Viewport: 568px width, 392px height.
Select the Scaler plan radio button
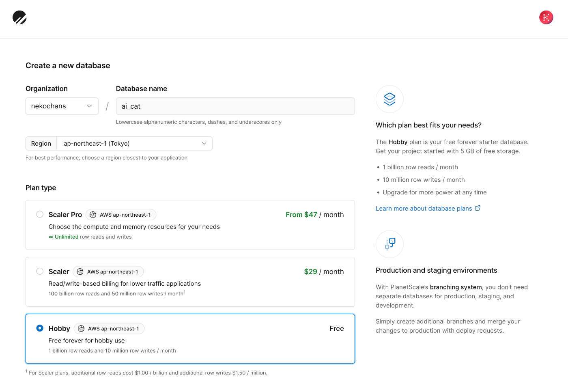point(40,271)
